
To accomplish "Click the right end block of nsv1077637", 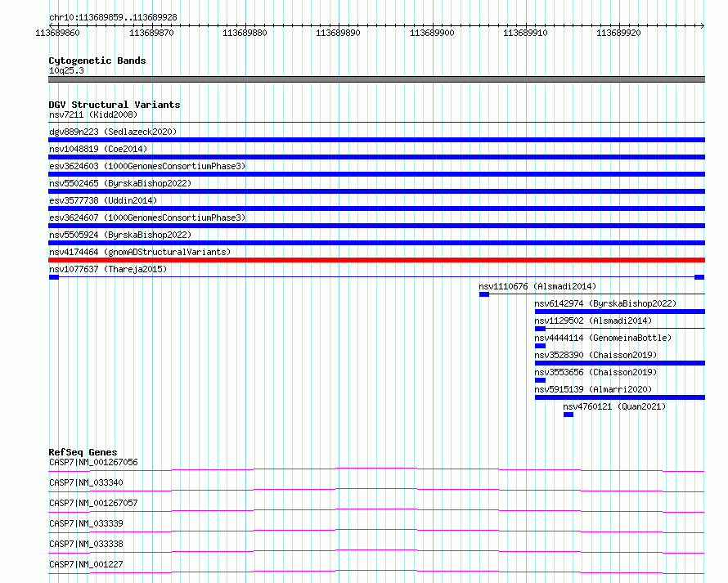I will 699,277.
